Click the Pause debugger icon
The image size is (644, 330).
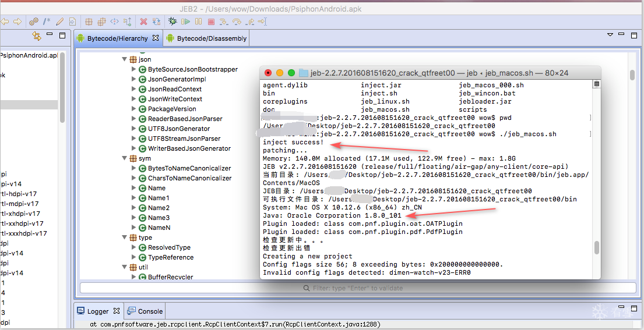(198, 22)
